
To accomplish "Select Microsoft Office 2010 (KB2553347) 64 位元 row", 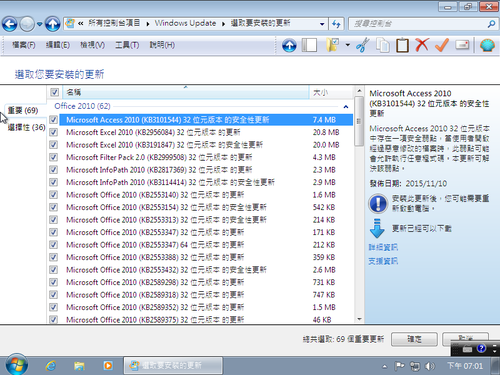I will point(206,245).
